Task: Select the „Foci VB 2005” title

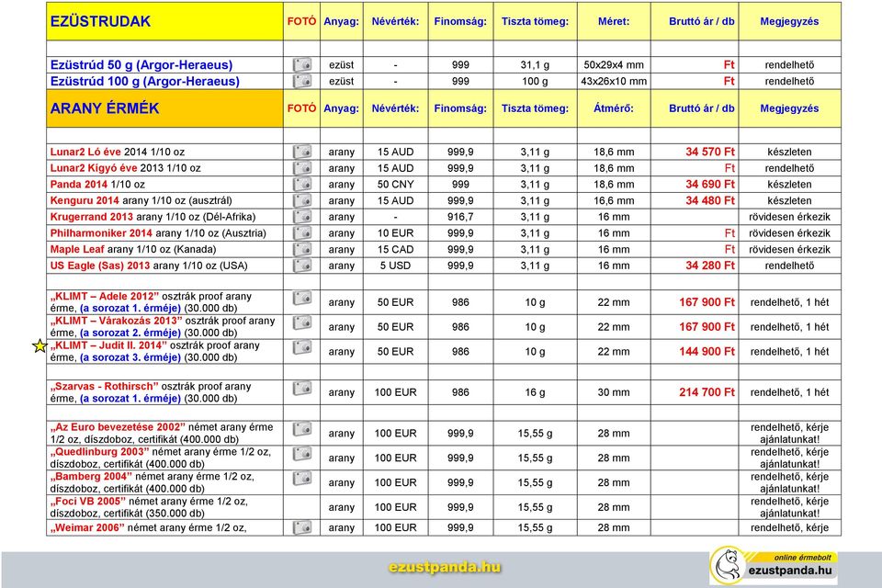Action: 89,502
